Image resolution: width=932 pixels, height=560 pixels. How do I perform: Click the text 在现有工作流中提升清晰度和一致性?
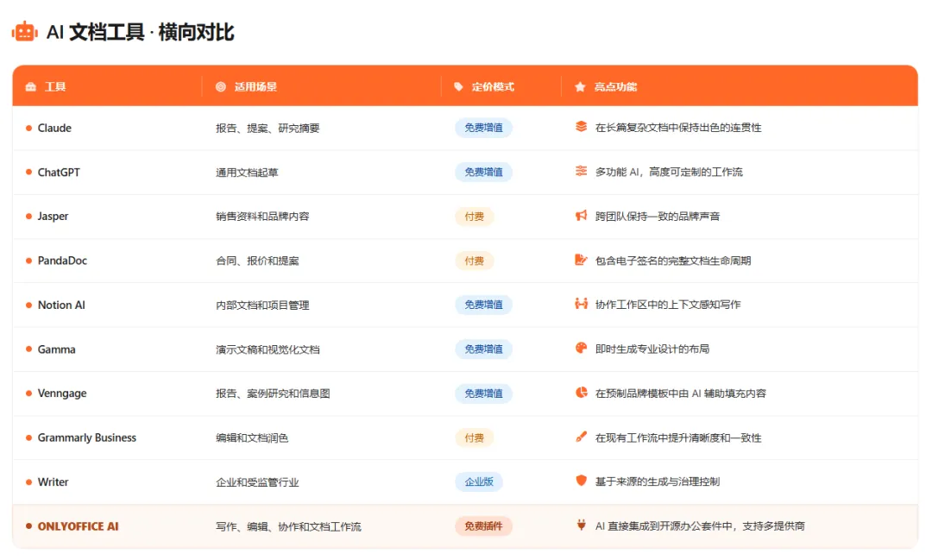click(x=678, y=438)
